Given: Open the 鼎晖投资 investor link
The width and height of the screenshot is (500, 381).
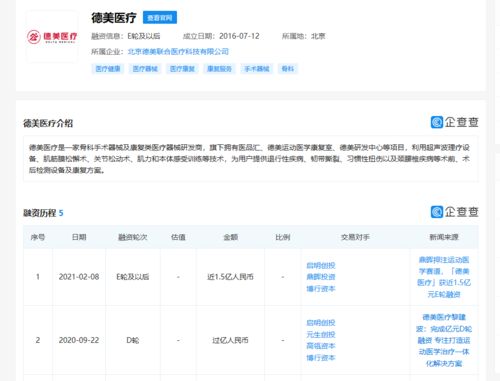Looking at the screenshot, I should click(x=321, y=277).
